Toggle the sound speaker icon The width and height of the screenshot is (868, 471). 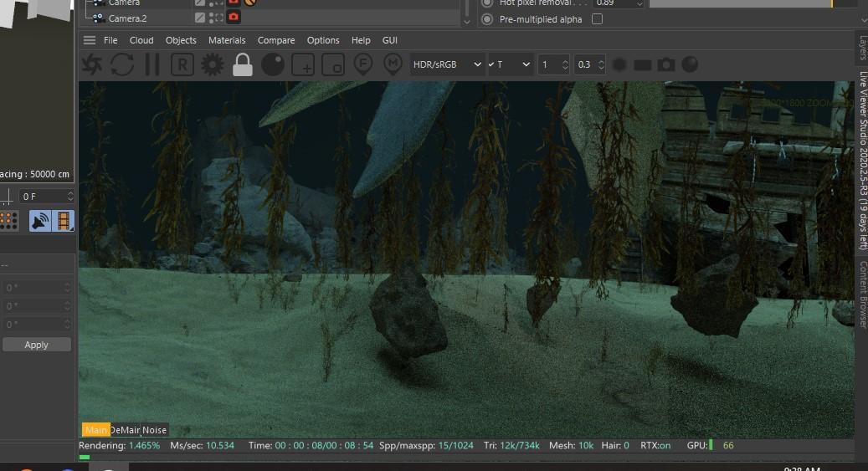39,221
